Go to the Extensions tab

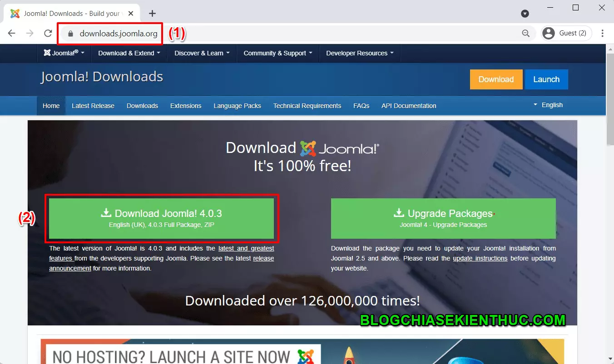[186, 106]
